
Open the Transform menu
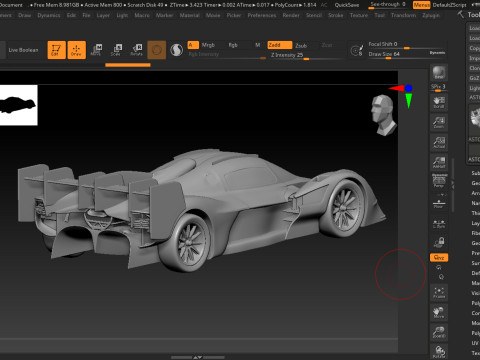[x=403, y=15]
